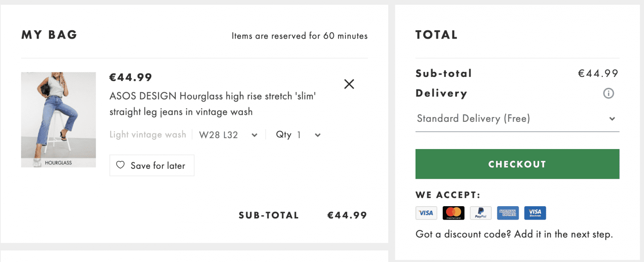Click the Light vintage wash color label

click(148, 134)
